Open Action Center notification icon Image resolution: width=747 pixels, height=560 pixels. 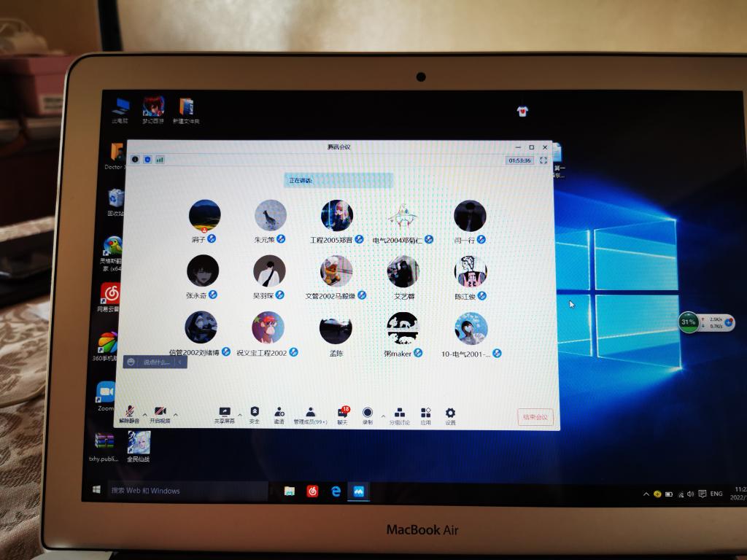click(702, 494)
